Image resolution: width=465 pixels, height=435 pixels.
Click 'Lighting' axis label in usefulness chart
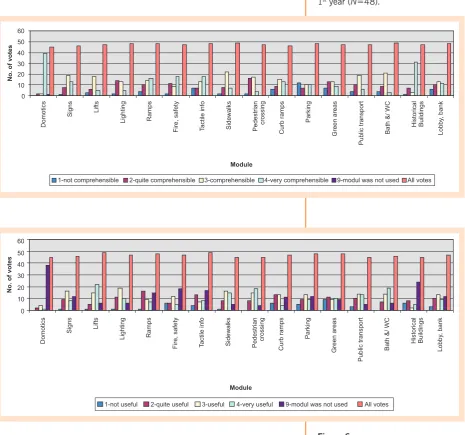122,329
